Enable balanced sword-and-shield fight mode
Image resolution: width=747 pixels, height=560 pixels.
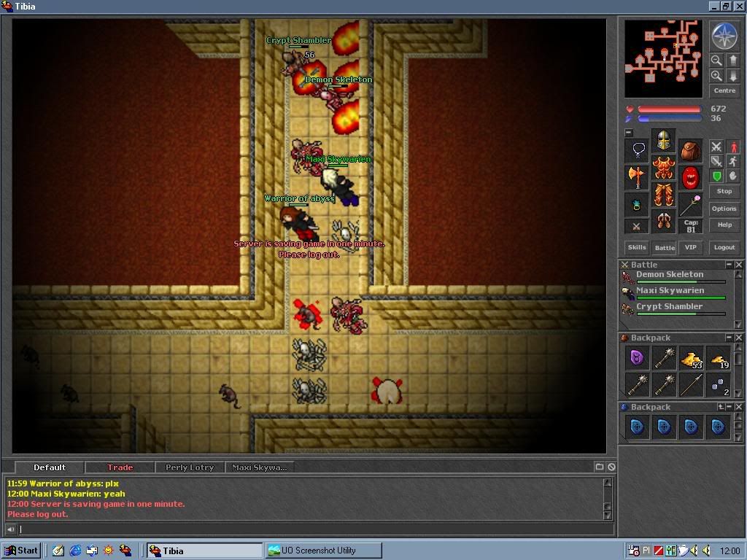716,161
